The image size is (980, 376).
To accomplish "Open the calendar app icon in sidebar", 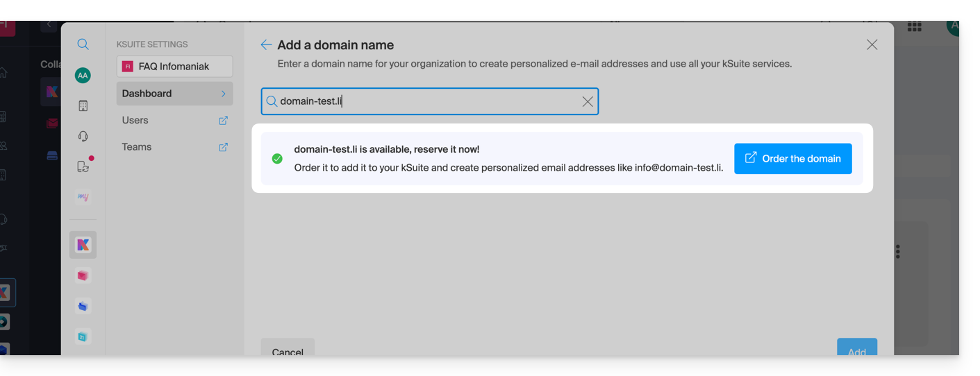I will [x=83, y=336].
